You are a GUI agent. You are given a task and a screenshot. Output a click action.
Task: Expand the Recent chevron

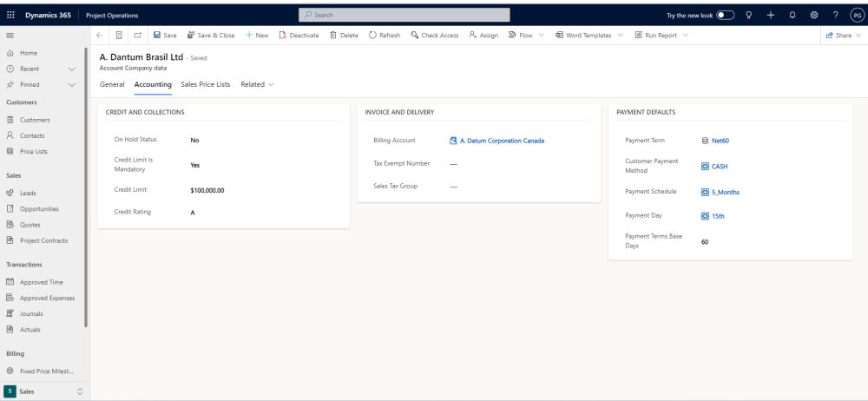pos(71,69)
